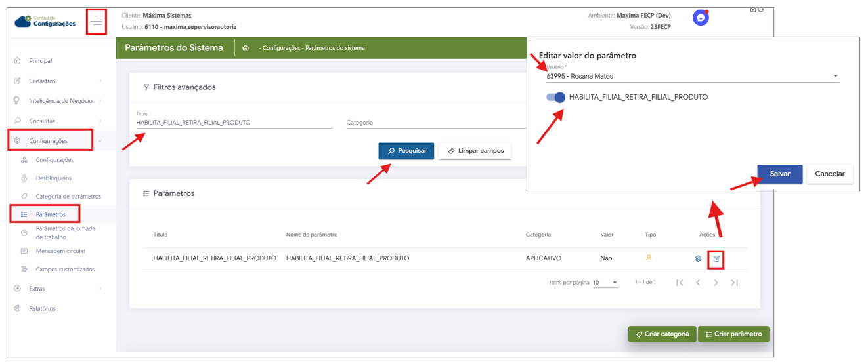Click the Configurações breadcrumb text
The width and height of the screenshot is (868, 362).
click(282, 48)
